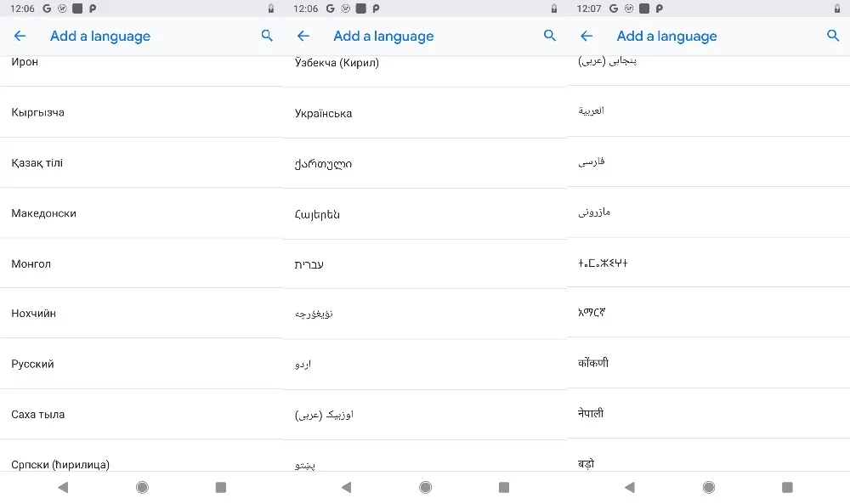Screen dimensions: 850x504
Task: Open search on screen listing עברית
Action: [x=550, y=36]
